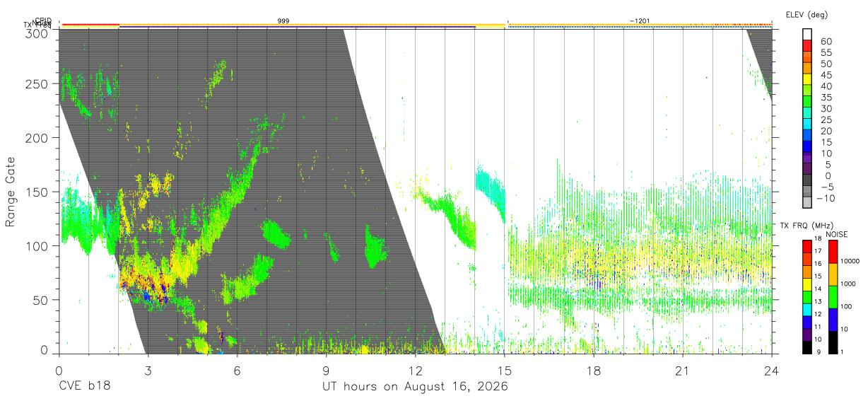Click 'UT hours on August 16, 2026' label

415,387
